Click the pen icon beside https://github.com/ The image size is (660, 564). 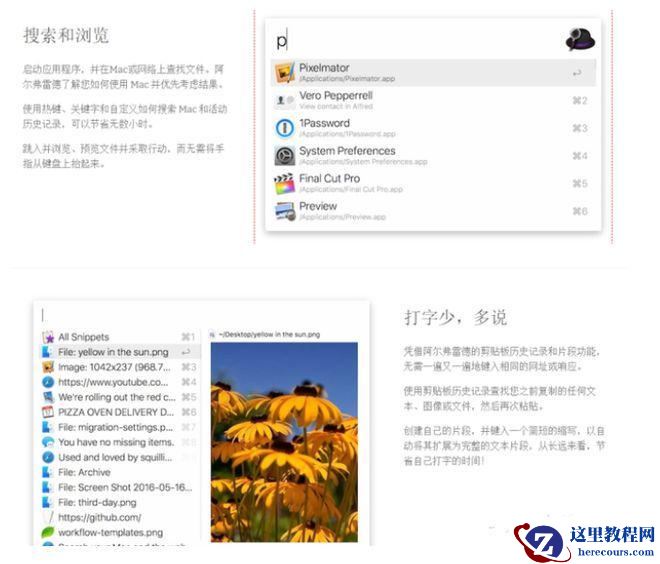48,517
